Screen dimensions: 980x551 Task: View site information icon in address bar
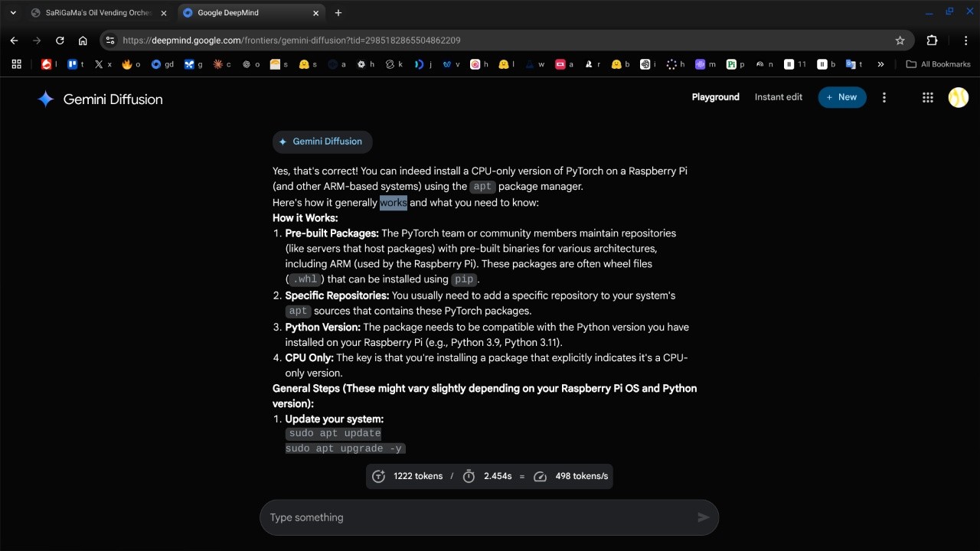point(110,41)
